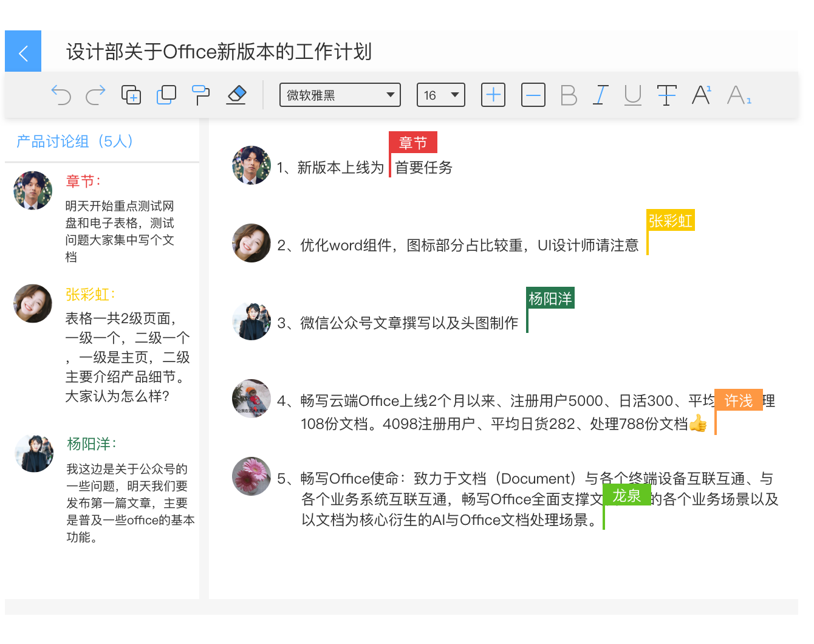Click the document title 设计部关于Office新版本的工作计划
The image size is (814, 644).
tap(219, 52)
